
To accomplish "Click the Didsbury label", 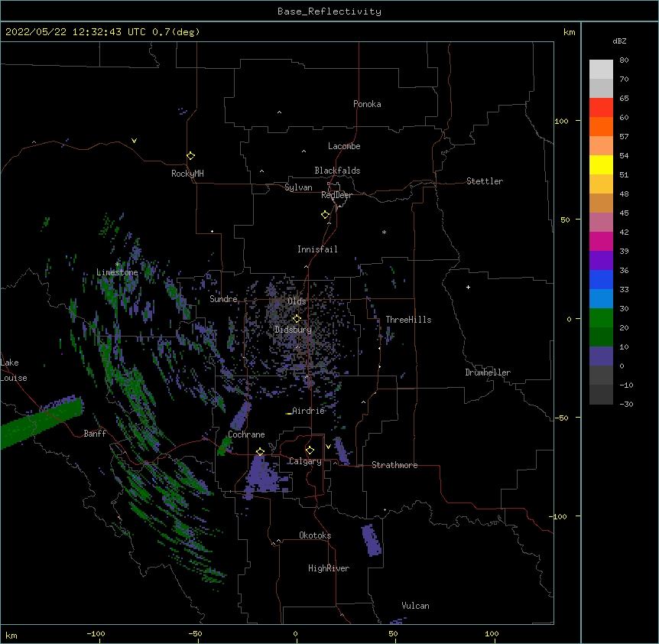I will [x=294, y=330].
